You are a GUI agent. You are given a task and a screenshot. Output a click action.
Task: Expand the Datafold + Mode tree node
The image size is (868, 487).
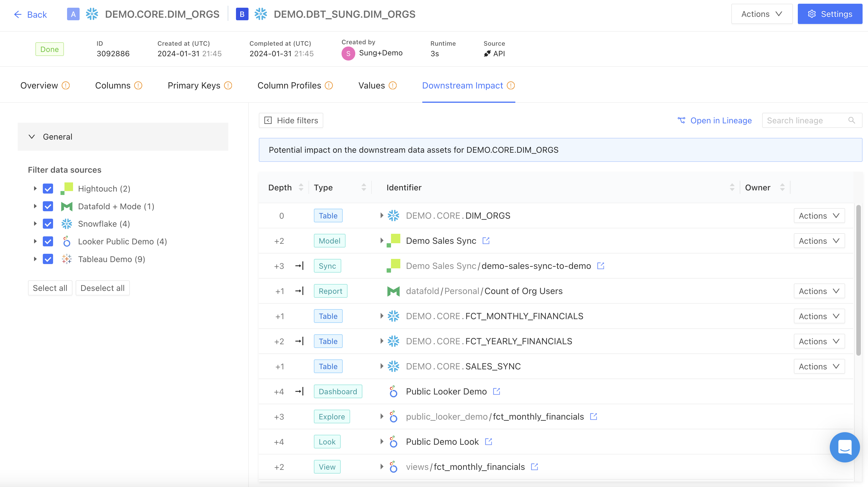[x=35, y=206]
